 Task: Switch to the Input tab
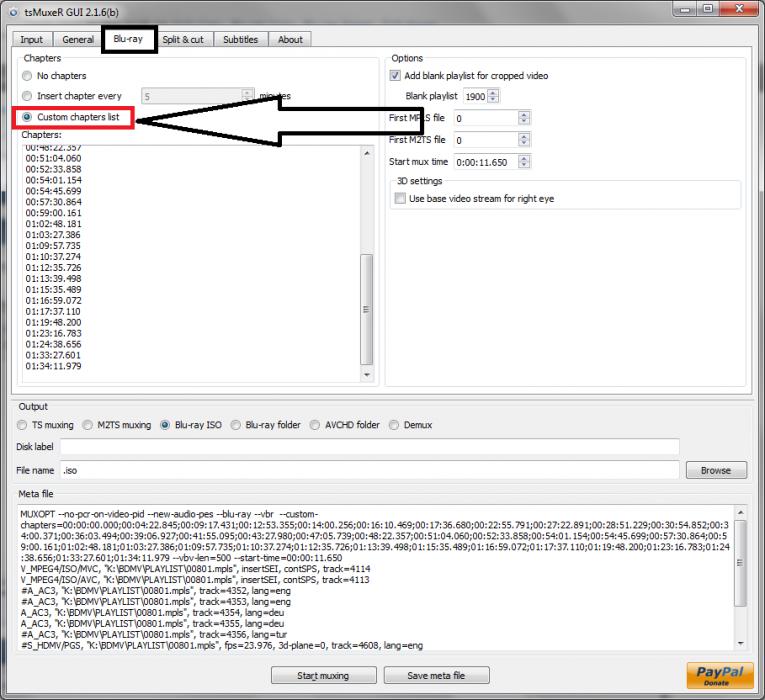click(x=32, y=40)
